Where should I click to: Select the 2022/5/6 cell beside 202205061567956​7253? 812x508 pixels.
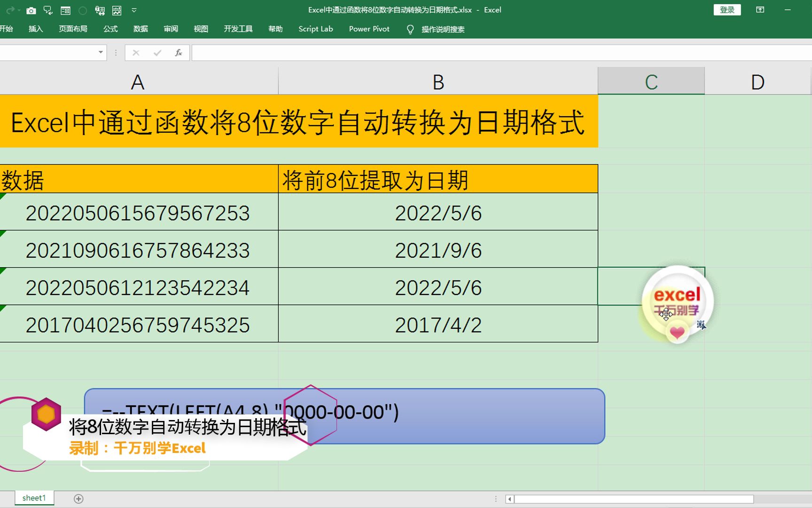pyautogui.click(x=438, y=212)
